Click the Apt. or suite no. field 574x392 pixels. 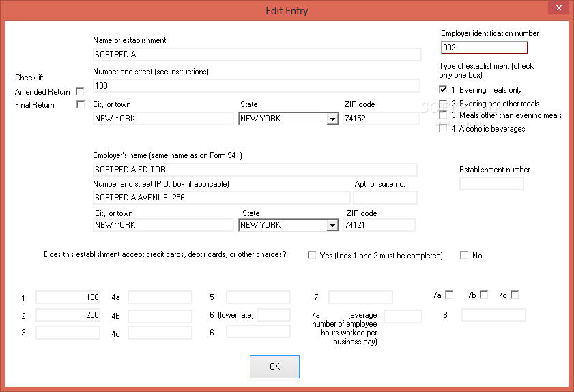coord(385,198)
